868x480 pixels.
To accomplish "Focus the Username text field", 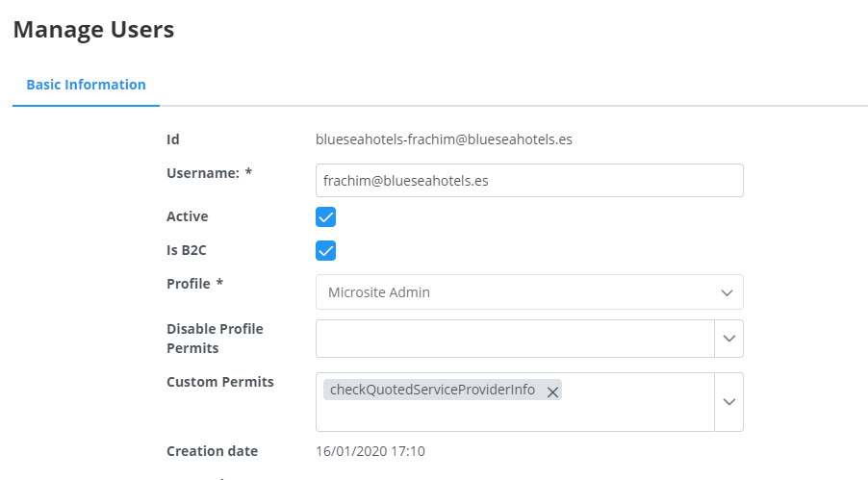I will [x=529, y=180].
